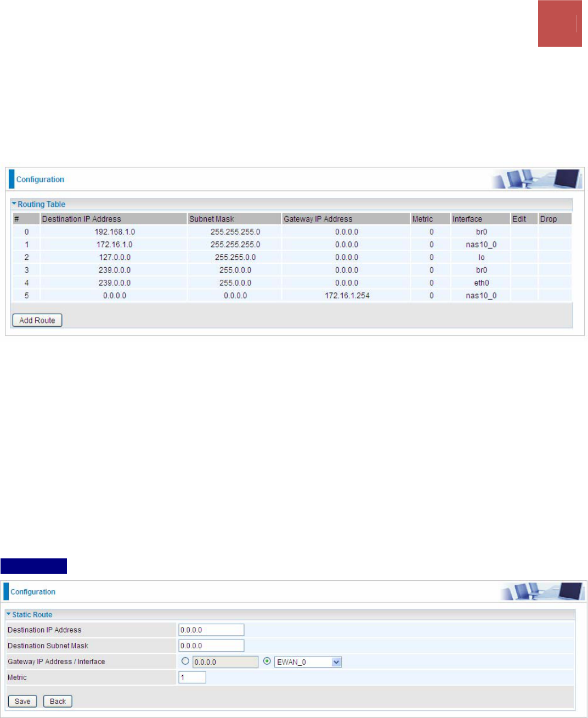Image resolution: width=588 pixels, height=718 pixels.
Task: Collapse the Routing Table section
Action: pyautogui.click(x=14, y=204)
